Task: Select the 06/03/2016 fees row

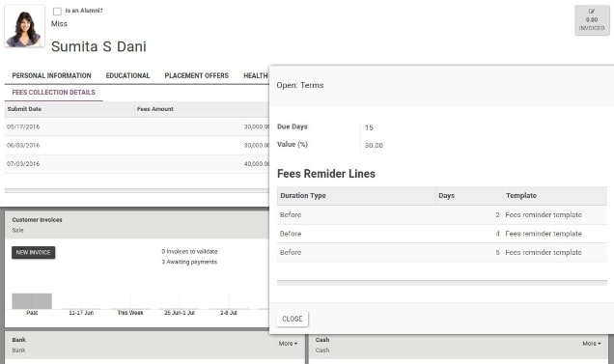Action: [x=137, y=146]
